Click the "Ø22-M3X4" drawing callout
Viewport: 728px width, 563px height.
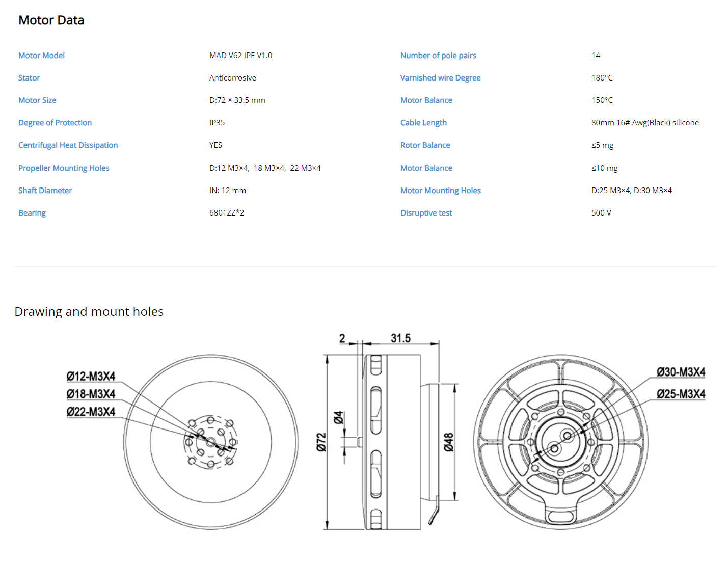pos(91,412)
